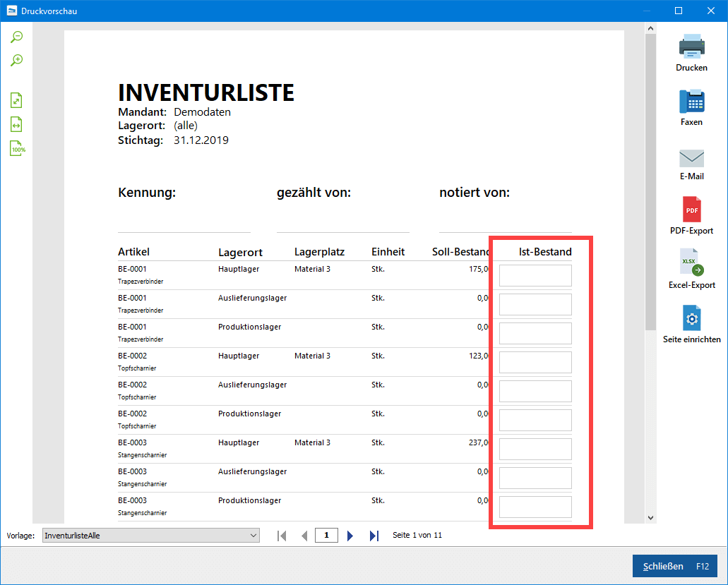
Task: Click Soll-Bestand value 123,0
Action: point(479,356)
